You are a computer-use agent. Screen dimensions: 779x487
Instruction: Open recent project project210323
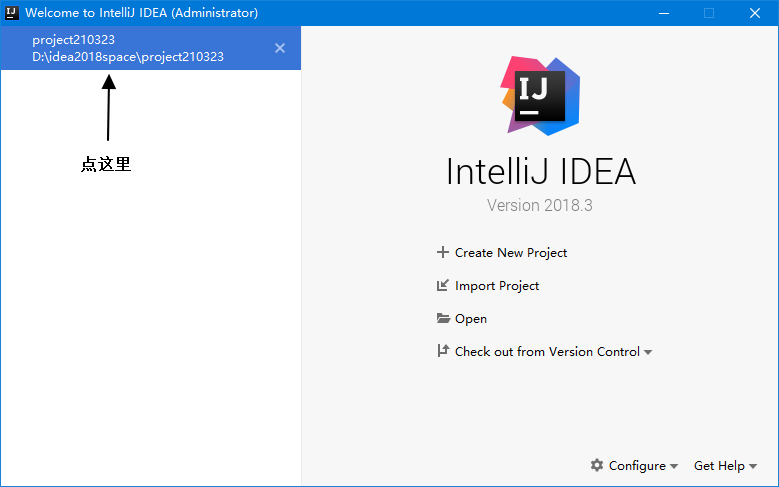point(130,48)
